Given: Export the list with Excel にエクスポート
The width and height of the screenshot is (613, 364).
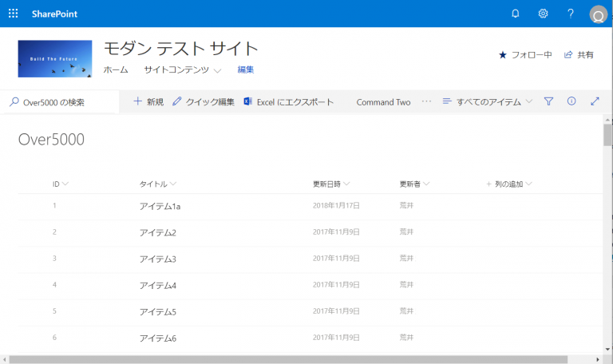Looking at the screenshot, I should click(x=288, y=102).
